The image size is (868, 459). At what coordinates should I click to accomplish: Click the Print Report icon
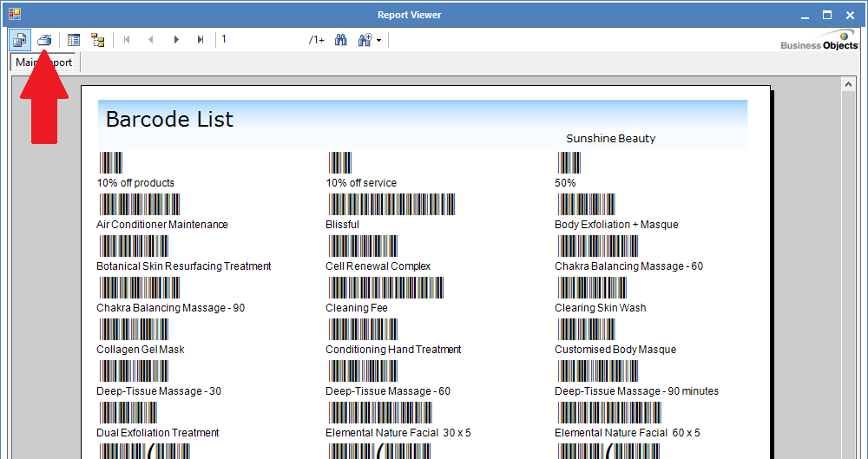(x=44, y=40)
